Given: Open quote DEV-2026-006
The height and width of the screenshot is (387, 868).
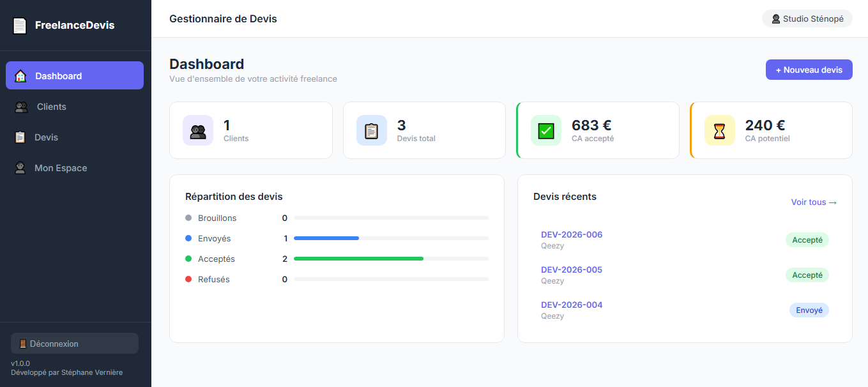Looking at the screenshot, I should click(x=572, y=234).
